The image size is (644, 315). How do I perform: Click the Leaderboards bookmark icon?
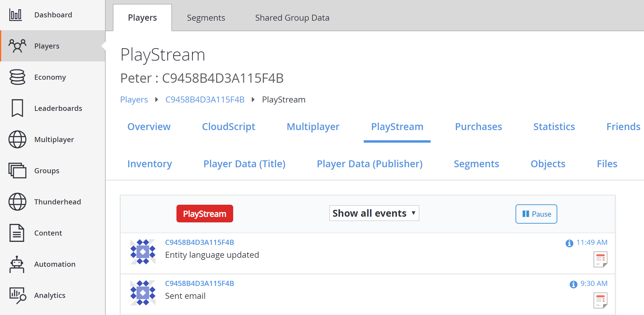[x=17, y=108]
